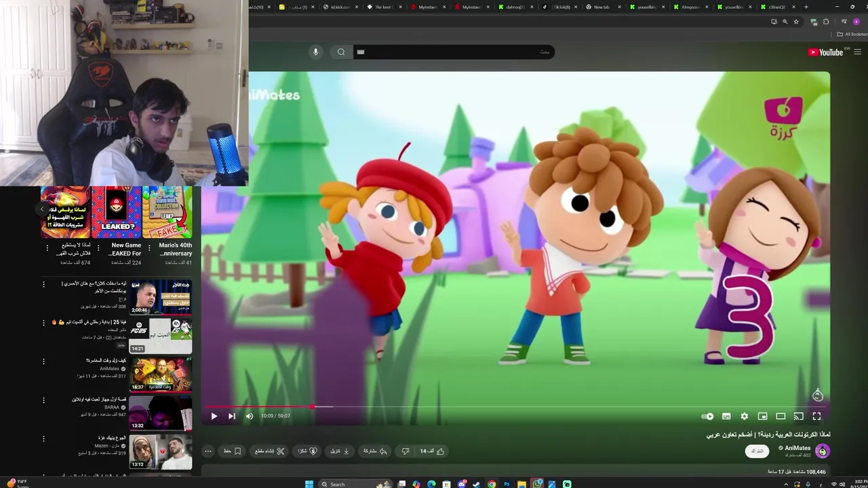Open options menu for the Mazen video
Screen dimensions: 868x488
44,439
